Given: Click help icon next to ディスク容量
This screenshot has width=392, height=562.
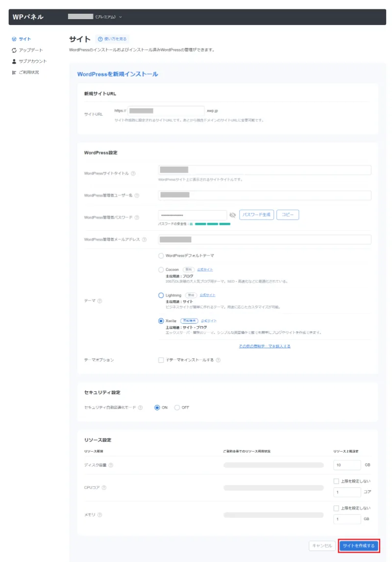Looking at the screenshot, I should pyautogui.click(x=111, y=465).
